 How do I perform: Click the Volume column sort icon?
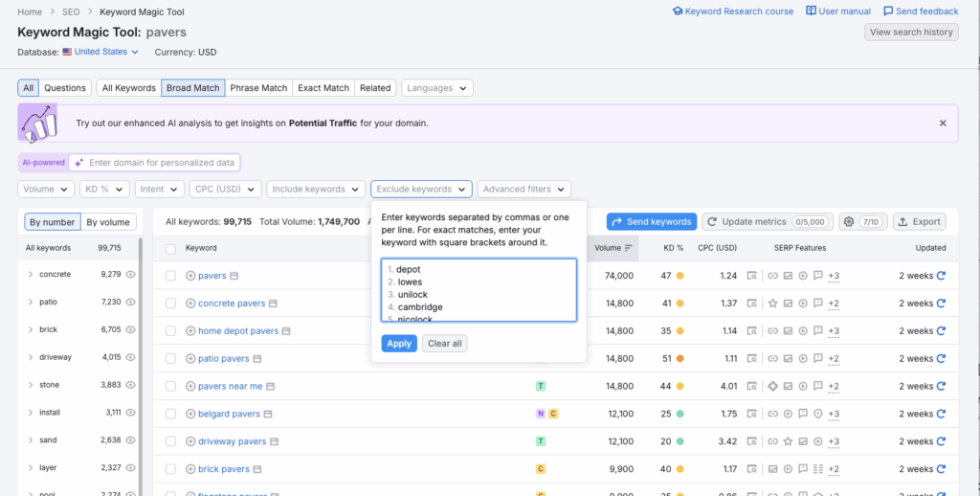tap(629, 248)
